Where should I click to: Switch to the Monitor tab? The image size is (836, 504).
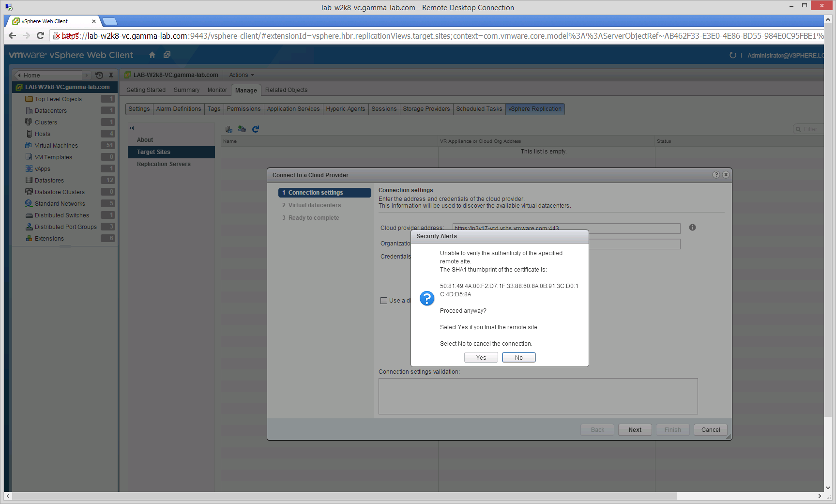(x=217, y=90)
